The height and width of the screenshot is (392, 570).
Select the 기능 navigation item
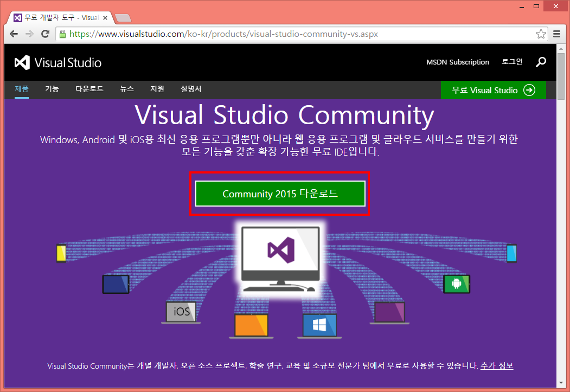click(52, 89)
